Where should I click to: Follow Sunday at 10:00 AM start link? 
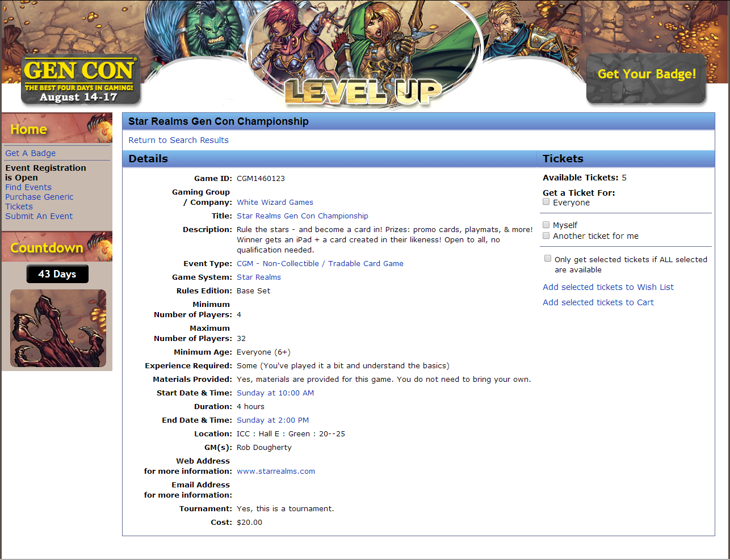coord(275,393)
